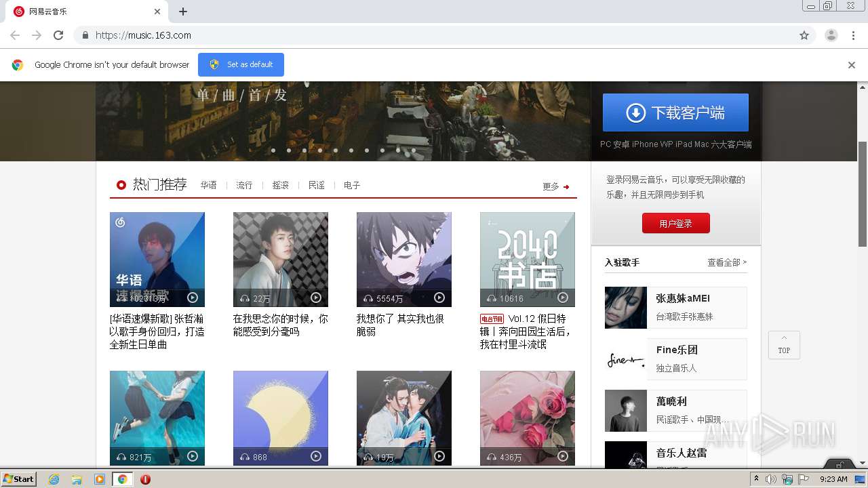Open the 2040书店 cover thumbnail
The image size is (868, 488).
(x=528, y=260)
